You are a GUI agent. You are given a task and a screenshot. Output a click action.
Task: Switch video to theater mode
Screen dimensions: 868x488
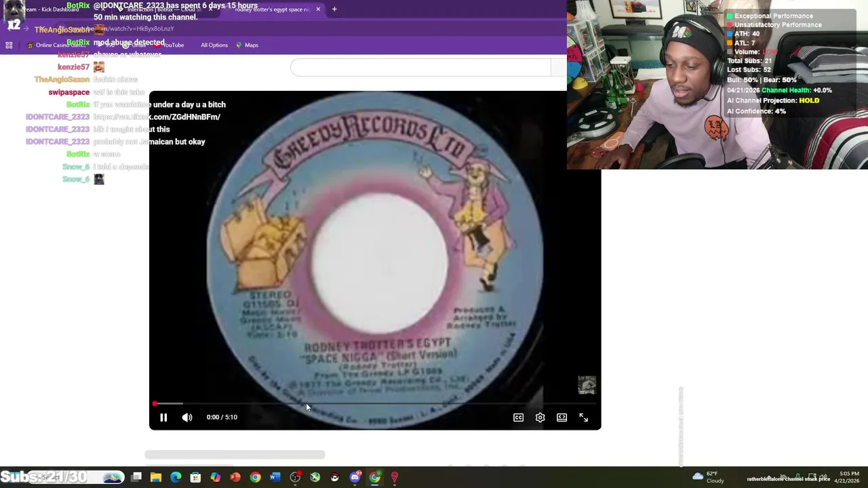(x=561, y=418)
